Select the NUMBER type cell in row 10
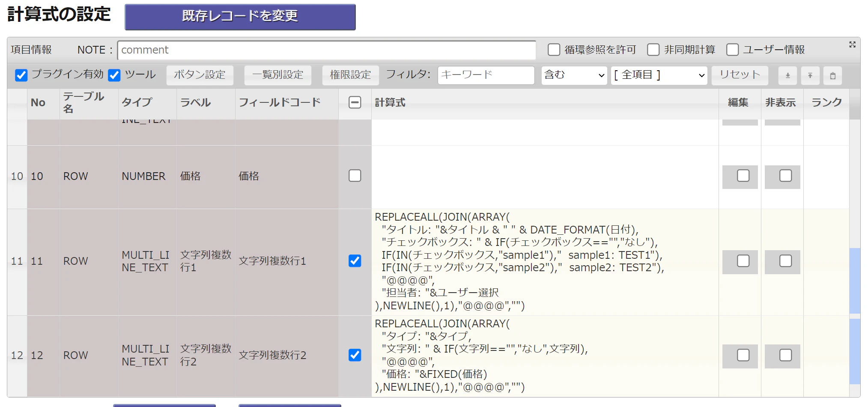The width and height of the screenshot is (868, 407). coord(148,177)
